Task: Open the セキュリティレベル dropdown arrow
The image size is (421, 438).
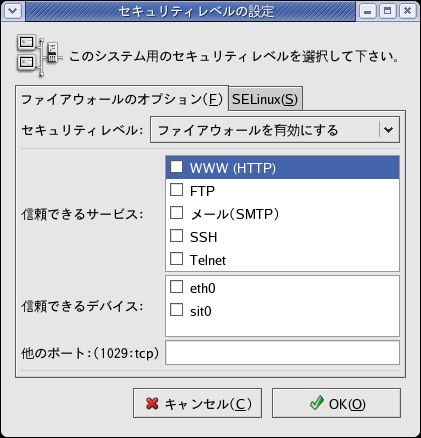Action: [x=388, y=130]
